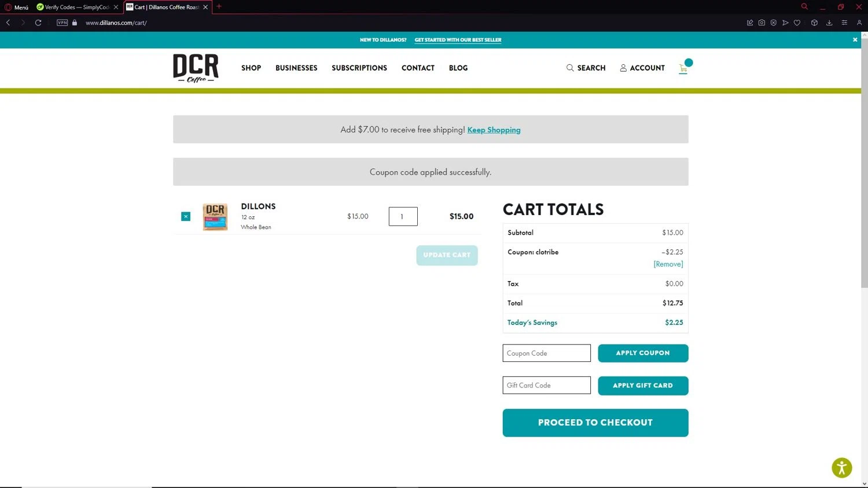Go to the Contact page
The width and height of the screenshot is (868, 488).
coord(418,68)
